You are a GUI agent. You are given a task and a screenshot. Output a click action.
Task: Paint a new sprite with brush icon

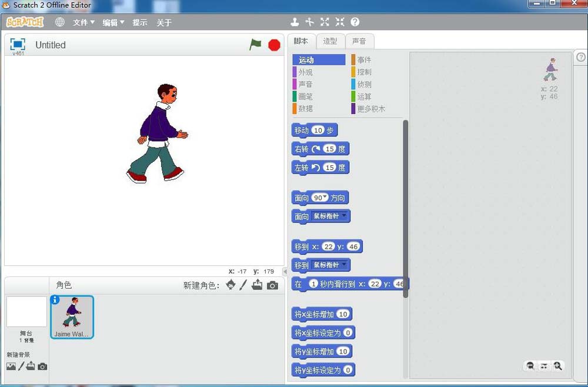[x=243, y=285]
